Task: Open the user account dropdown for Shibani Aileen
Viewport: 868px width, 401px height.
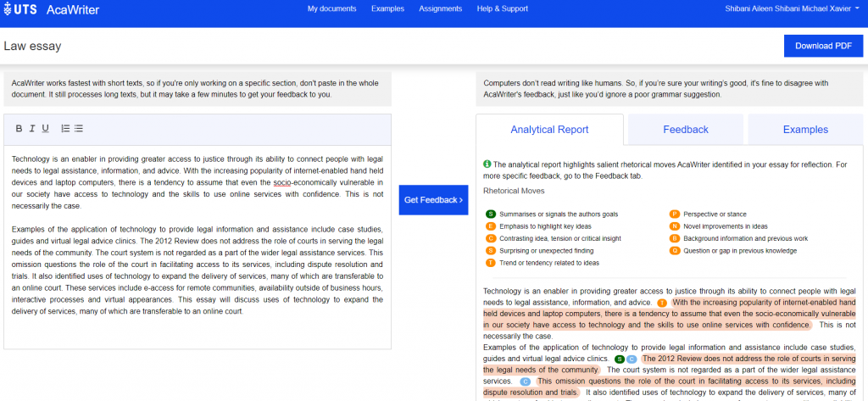Action: [794, 8]
